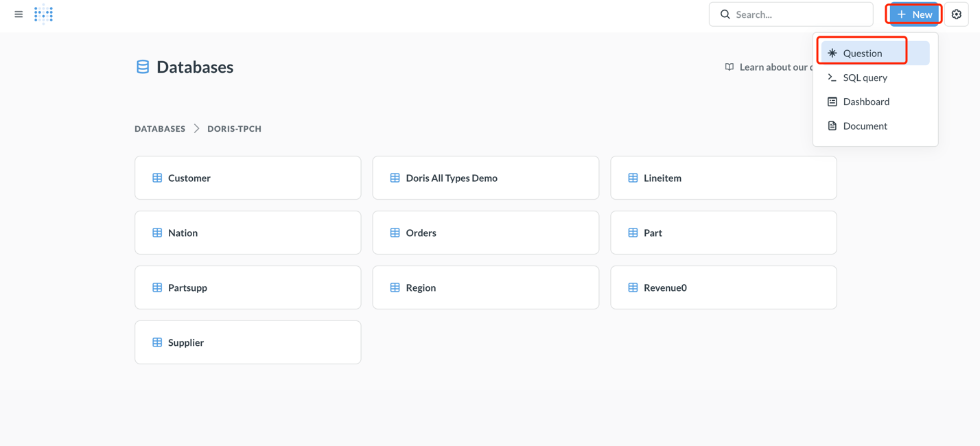Open the settings gear icon
This screenshot has width=980, height=446.
[956, 14]
